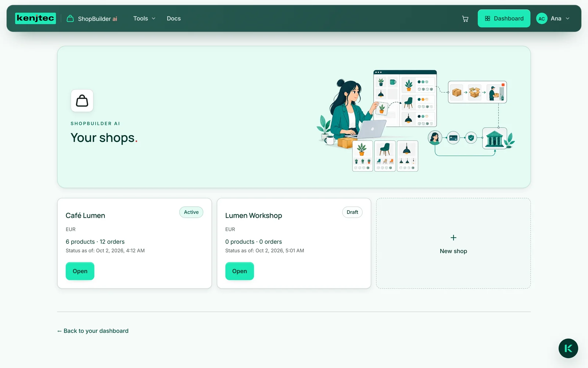The image size is (588, 368).
Task: Click the New shop card
Action: coord(453,243)
